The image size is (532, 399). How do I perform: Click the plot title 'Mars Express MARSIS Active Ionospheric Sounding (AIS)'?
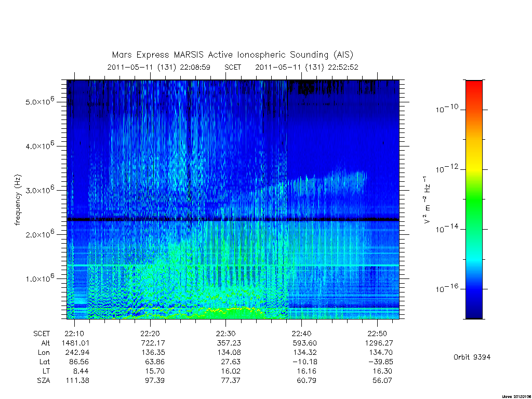(x=232, y=55)
